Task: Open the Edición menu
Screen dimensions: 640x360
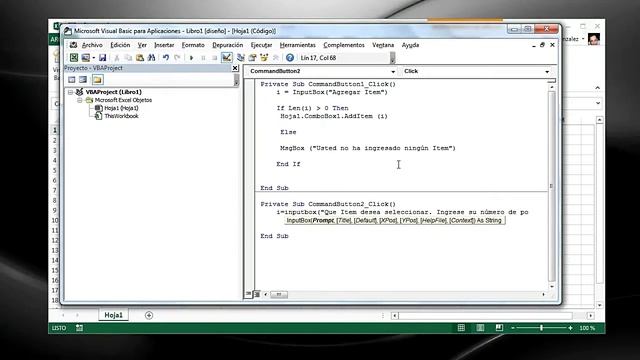Action: [x=120, y=45]
